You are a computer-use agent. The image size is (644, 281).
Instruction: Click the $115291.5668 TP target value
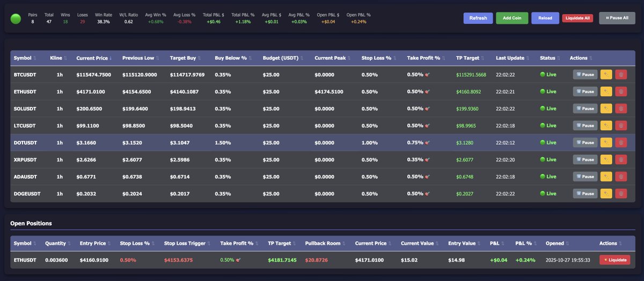471,75
